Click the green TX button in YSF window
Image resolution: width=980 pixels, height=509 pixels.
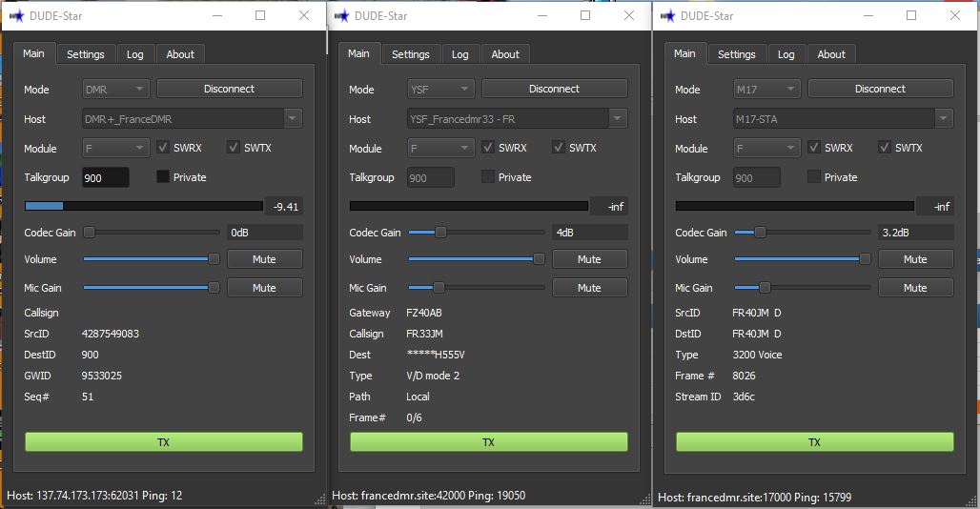(489, 442)
